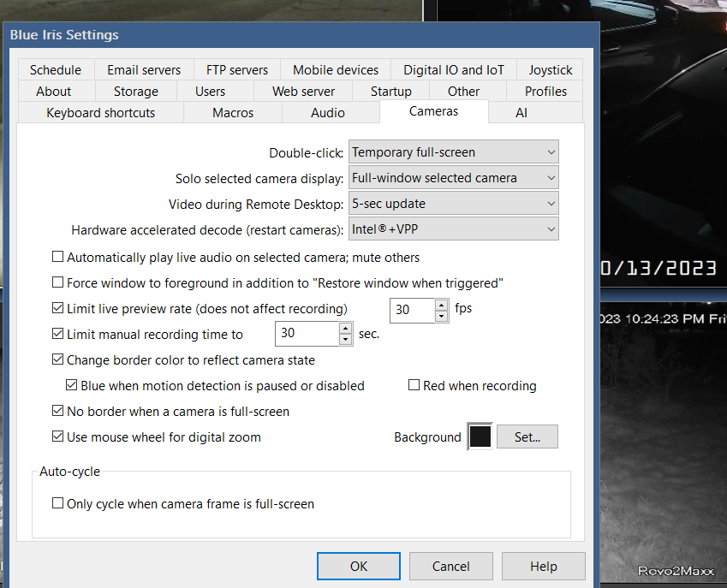Open the Macros tab
This screenshot has height=588, width=727.
coord(233,113)
